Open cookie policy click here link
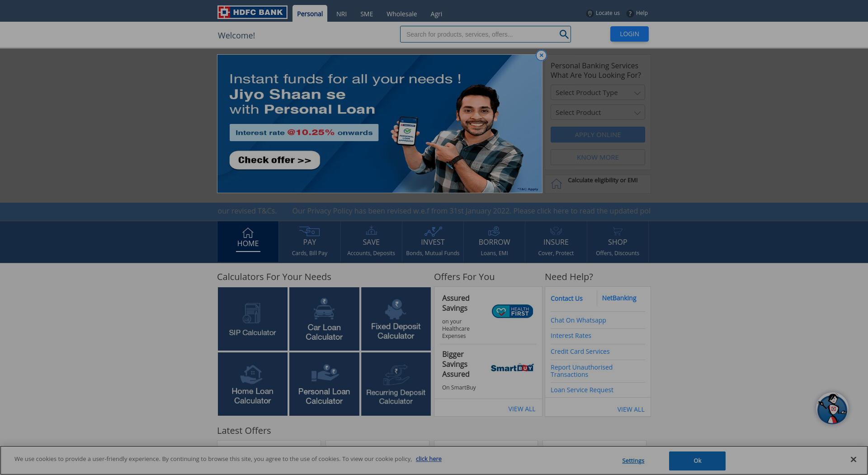This screenshot has height=475, width=868. (429, 459)
